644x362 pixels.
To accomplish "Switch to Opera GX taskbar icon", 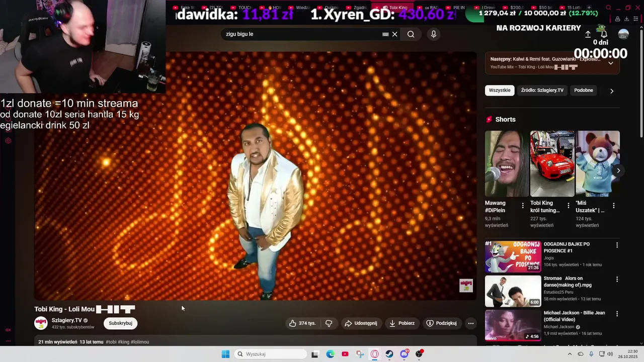I will tap(374, 354).
